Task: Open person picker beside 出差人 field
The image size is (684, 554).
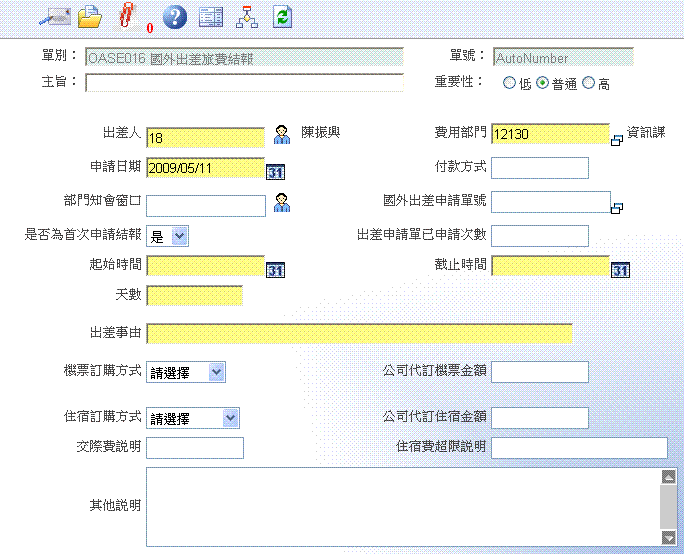Action: coord(283,135)
